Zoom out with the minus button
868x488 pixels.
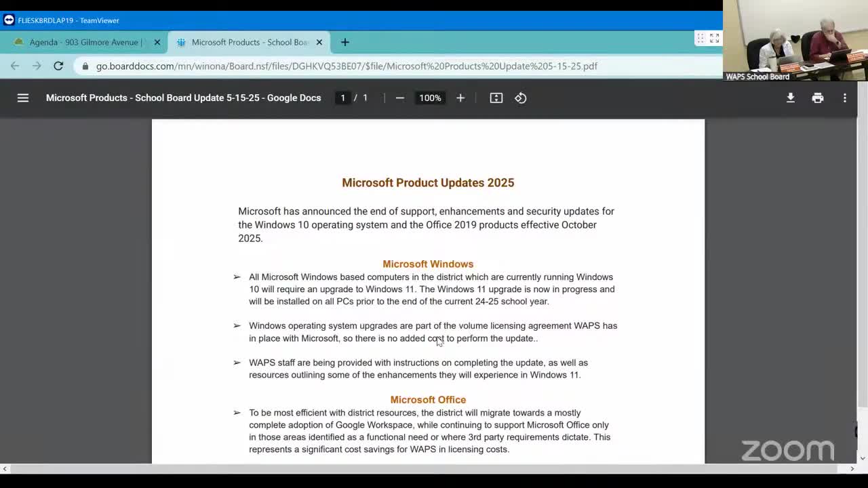click(400, 98)
